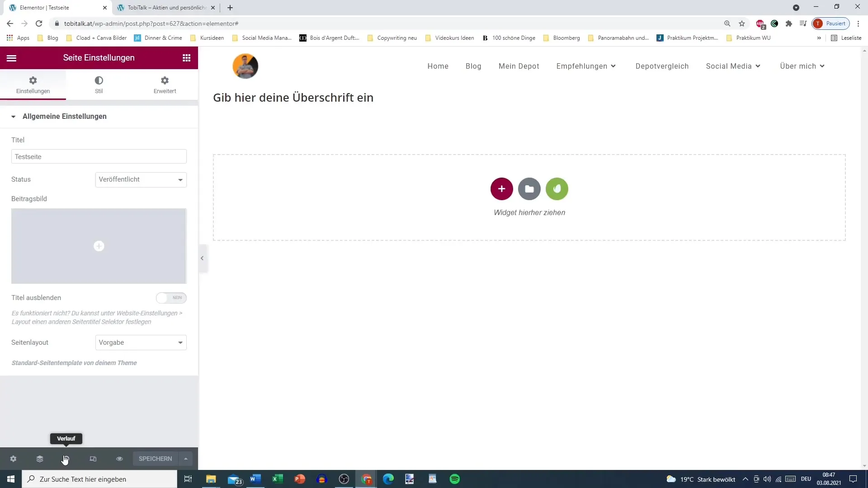The height and width of the screenshot is (488, 868).
Task: Open the widgets grid panel icon
Action: pyautogui.click(x=186, y=58)
